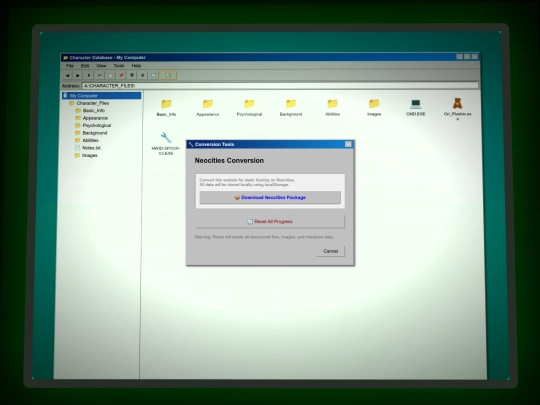Open the File menu
540x405 pixels.
coord(70,66)
